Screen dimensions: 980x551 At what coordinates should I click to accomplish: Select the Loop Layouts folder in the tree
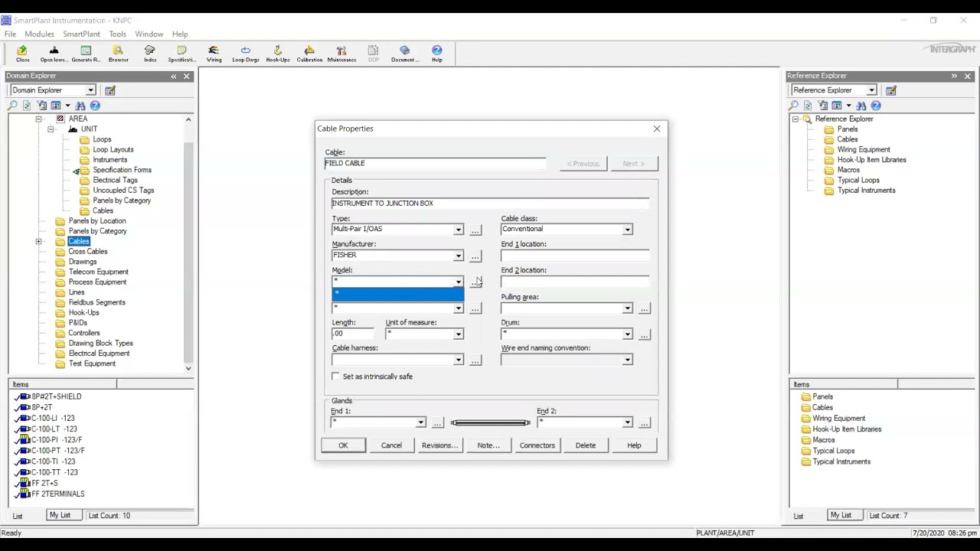113,150
